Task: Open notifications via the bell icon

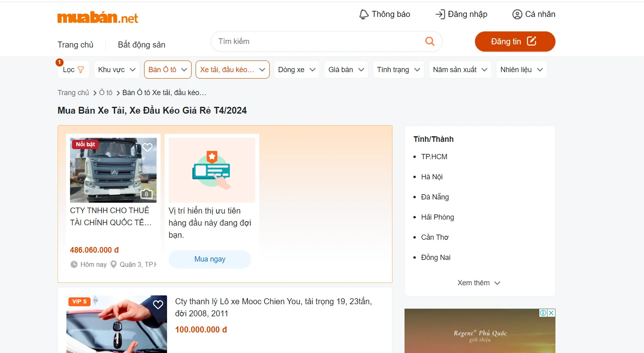Action: tap(364, 15)
